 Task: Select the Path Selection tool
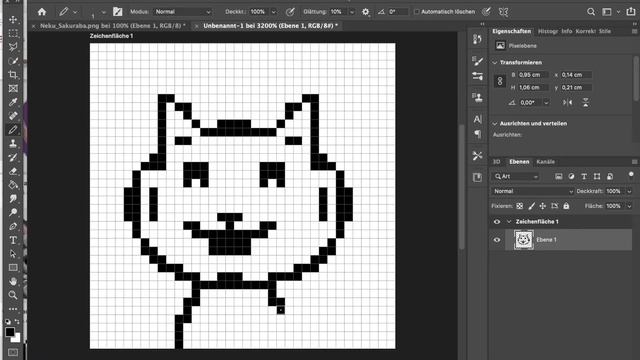[13, 254]
